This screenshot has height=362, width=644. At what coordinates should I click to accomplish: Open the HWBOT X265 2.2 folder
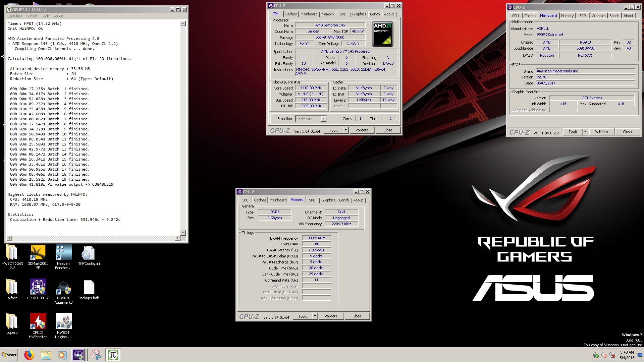12,257
